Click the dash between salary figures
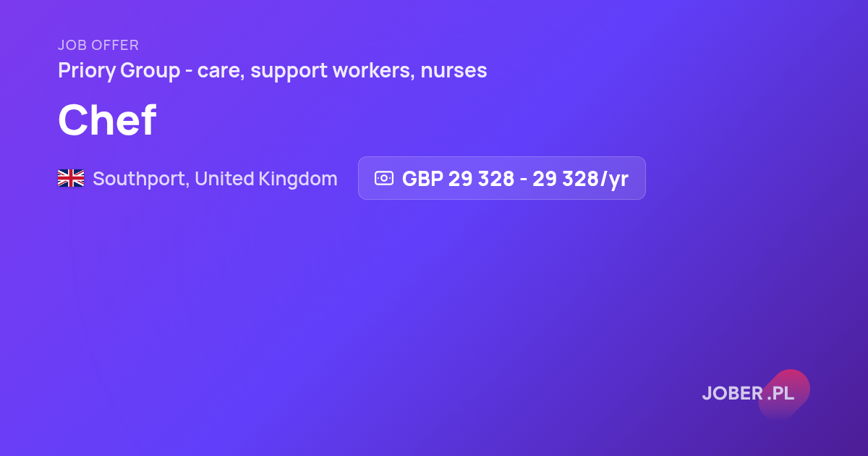 pos(524,180)
